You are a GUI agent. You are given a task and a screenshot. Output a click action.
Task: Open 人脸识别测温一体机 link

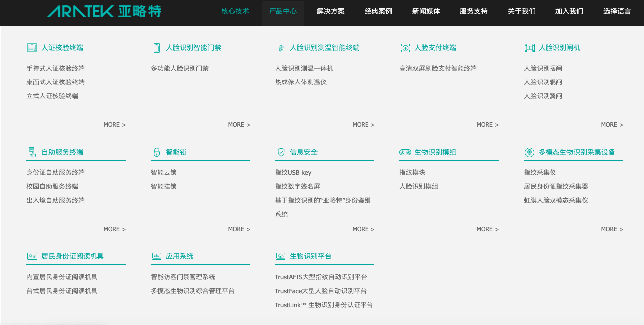pyautogui.click(x=304, y=68)
